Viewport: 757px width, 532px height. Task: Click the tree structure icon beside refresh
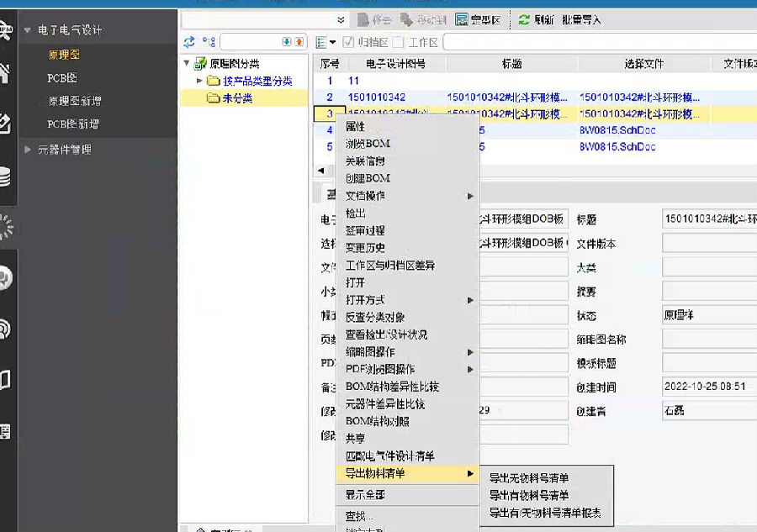209,41
